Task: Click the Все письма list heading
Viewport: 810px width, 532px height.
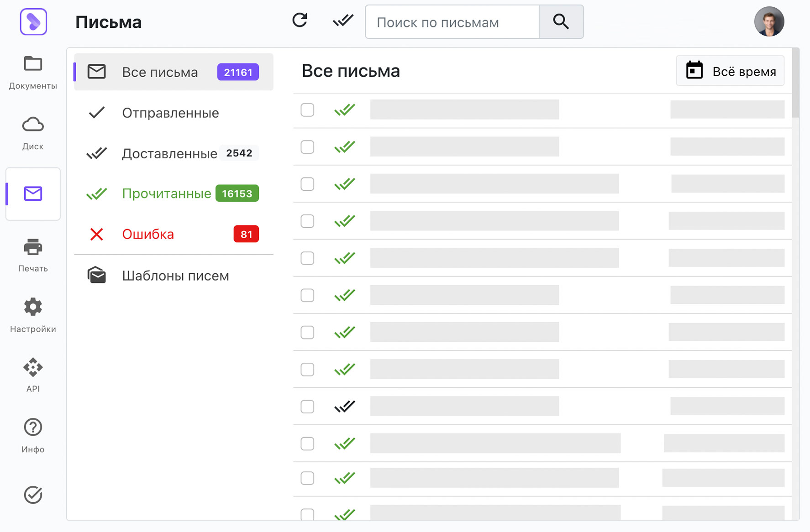Action: [x=351, y=71]
